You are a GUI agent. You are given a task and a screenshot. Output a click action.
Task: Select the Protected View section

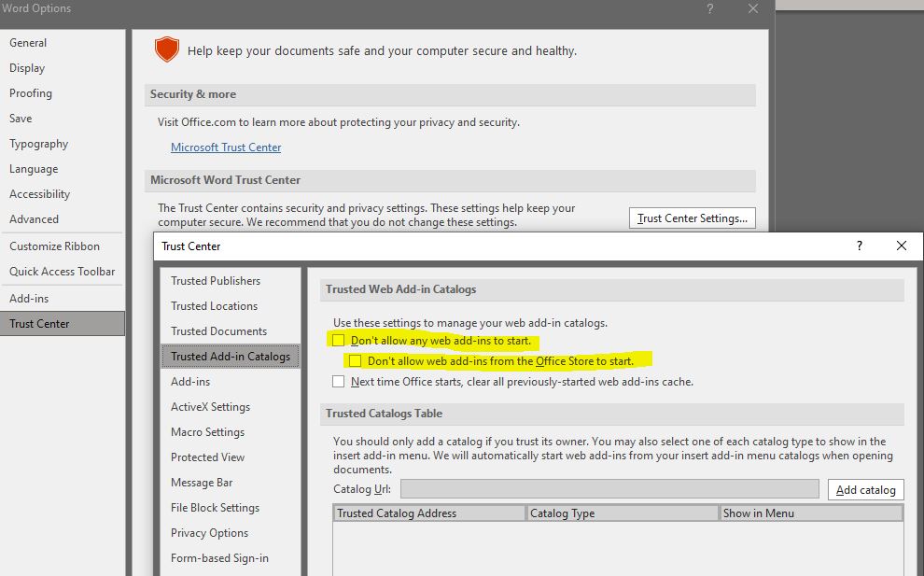[x=207, y=457]
